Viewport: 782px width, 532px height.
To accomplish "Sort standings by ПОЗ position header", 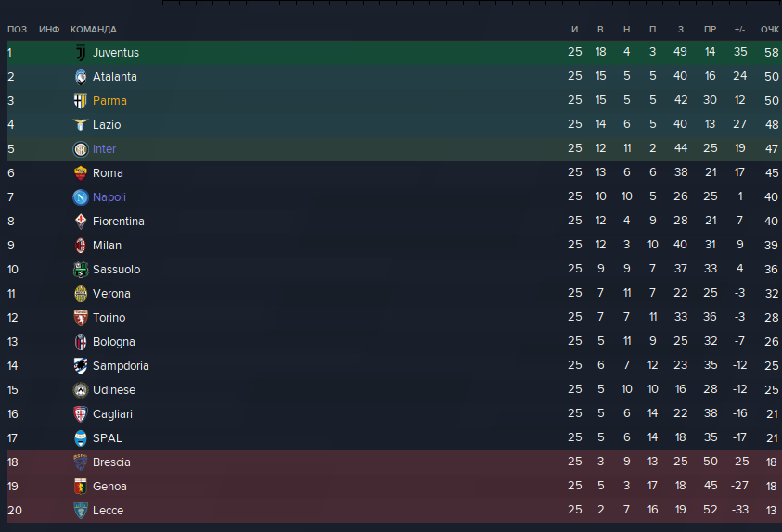I will click(17, 30).
